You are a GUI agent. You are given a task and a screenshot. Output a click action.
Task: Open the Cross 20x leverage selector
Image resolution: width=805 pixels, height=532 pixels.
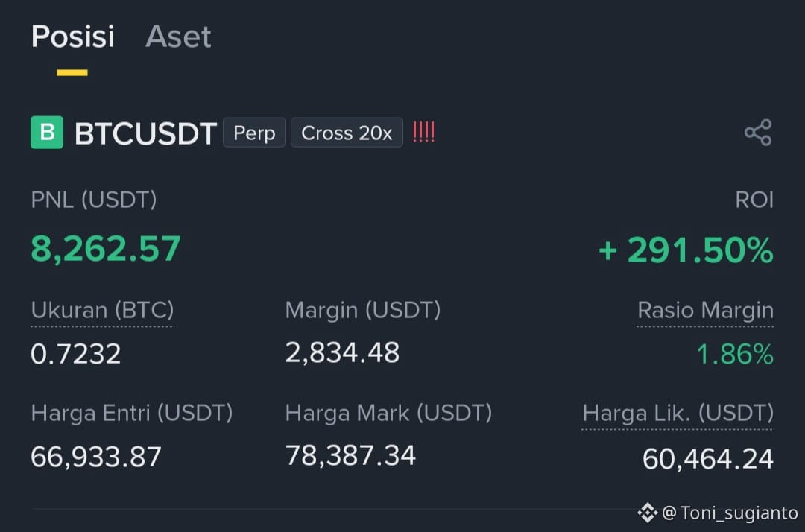tap(347, 133)
